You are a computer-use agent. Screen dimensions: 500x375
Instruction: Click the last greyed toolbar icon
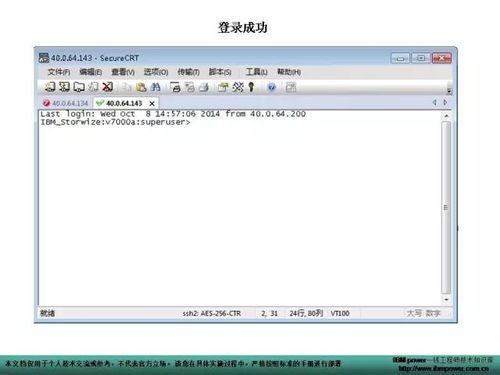coord(291,87)
